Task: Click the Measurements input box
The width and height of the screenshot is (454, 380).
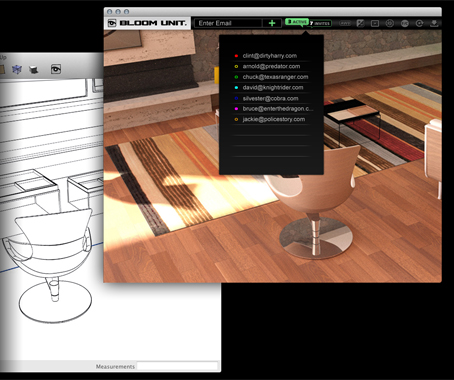Action: [x=177, y=366]
